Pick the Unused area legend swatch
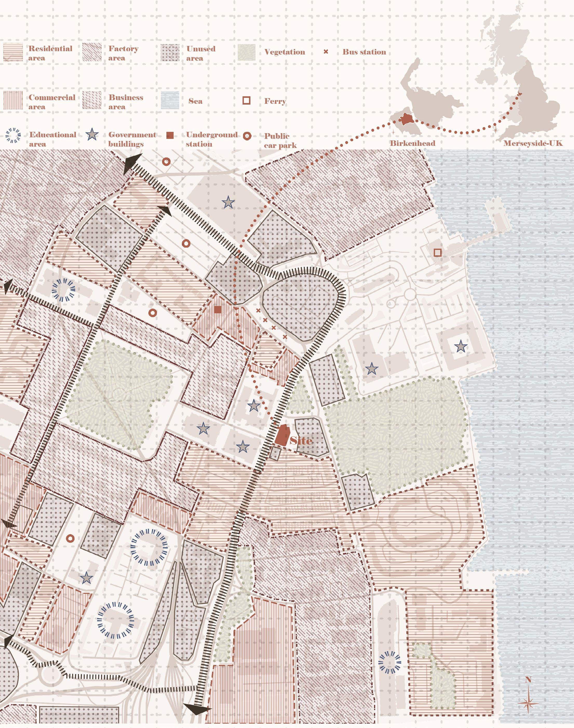Screen dimensions: 574x728 pyautogui.click(x=170, y=53)
